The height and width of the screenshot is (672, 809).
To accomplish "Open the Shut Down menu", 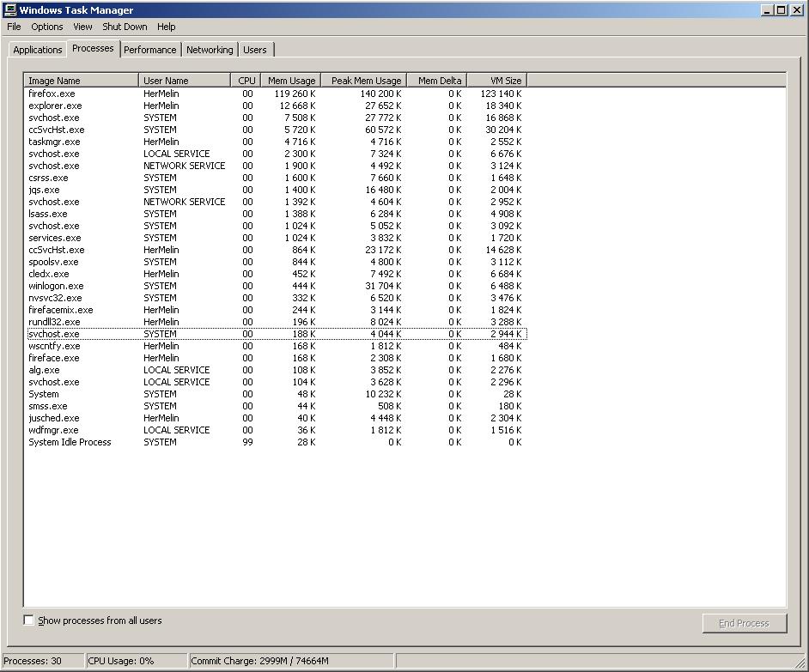I will [125, 27].
